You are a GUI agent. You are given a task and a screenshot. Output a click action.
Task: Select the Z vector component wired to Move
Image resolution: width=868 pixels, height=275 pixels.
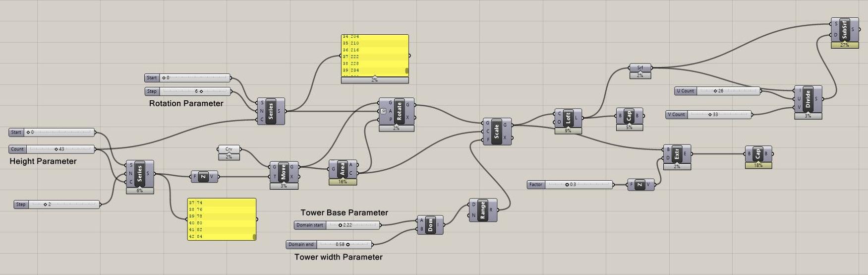coord(204,176)
